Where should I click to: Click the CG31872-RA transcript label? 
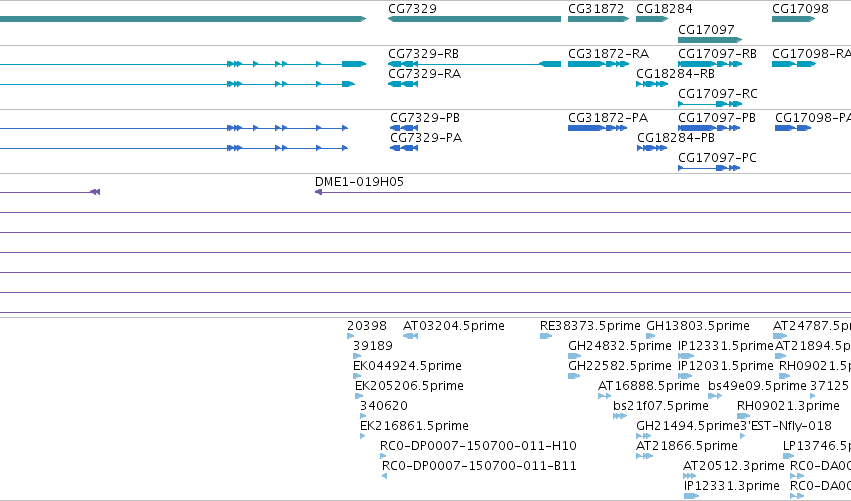coord(608,54)
